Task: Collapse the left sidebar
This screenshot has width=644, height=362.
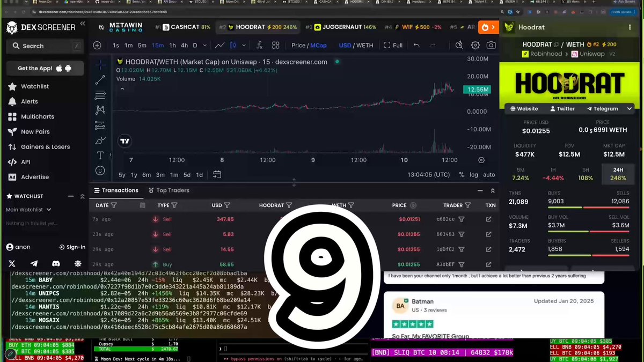Action: click(83, 24)
